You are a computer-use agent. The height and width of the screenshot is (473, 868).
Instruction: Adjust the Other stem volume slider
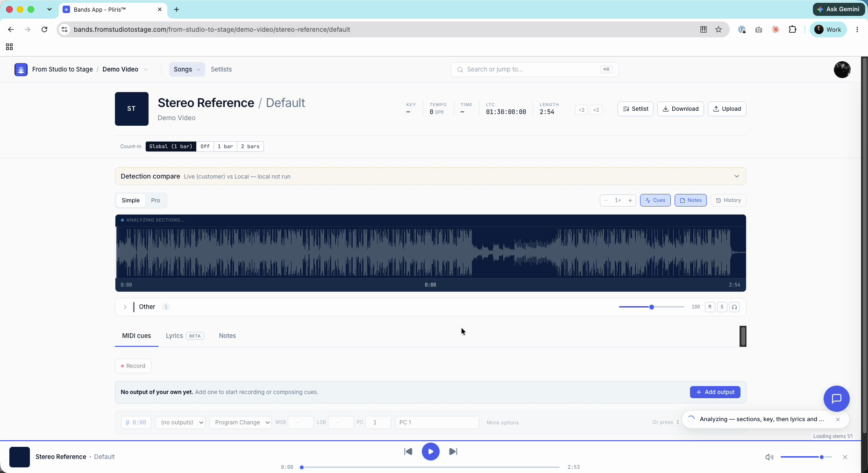coord(652,307)
